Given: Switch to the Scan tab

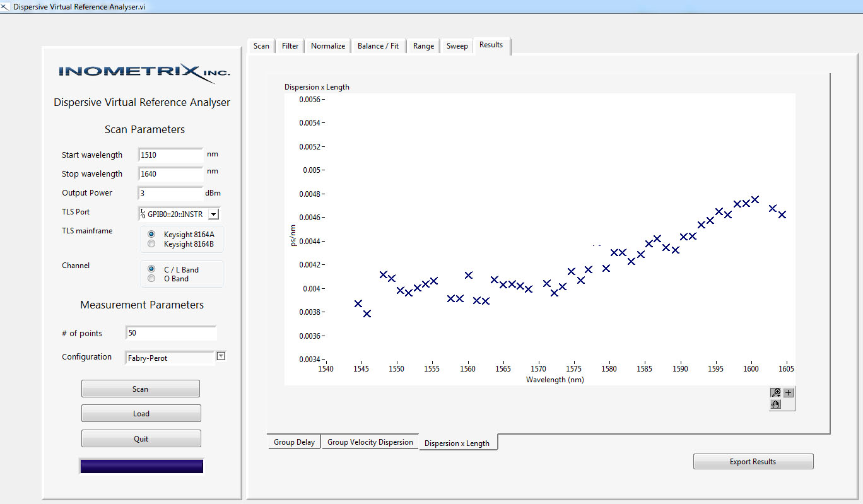Looking at the screenshot, I should (261, 46).
